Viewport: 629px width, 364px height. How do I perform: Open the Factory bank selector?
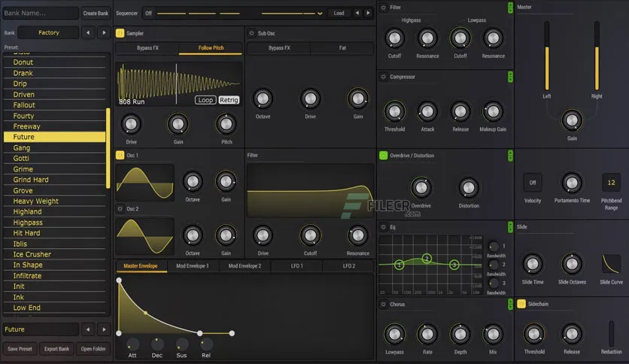tap(49, 32)
